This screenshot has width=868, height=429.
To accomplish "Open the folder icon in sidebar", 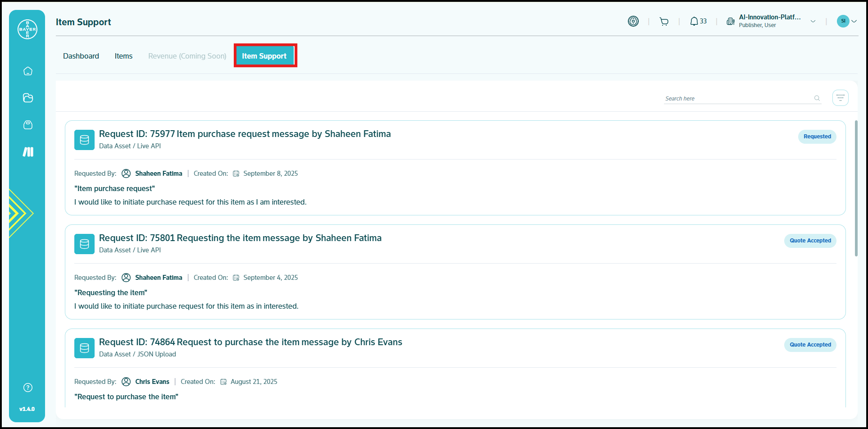I will coord(28,98).
